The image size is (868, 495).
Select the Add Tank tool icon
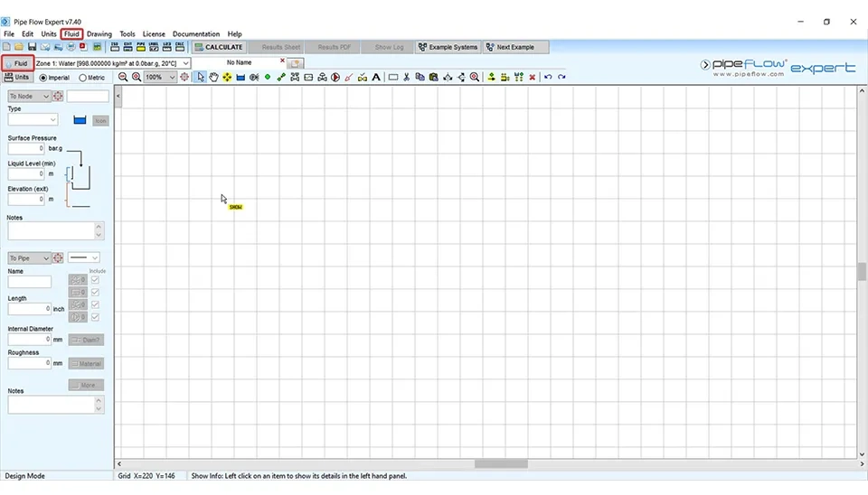point(241,78)
